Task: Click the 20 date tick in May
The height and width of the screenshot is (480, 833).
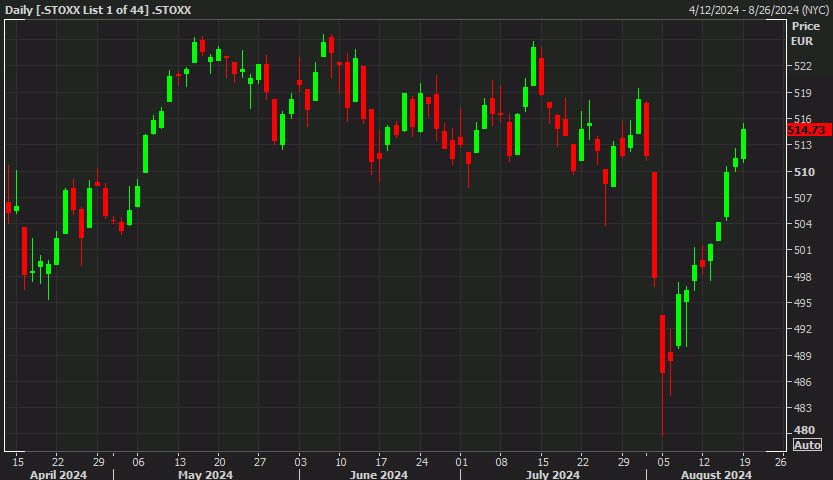Action: pos(219,462)
